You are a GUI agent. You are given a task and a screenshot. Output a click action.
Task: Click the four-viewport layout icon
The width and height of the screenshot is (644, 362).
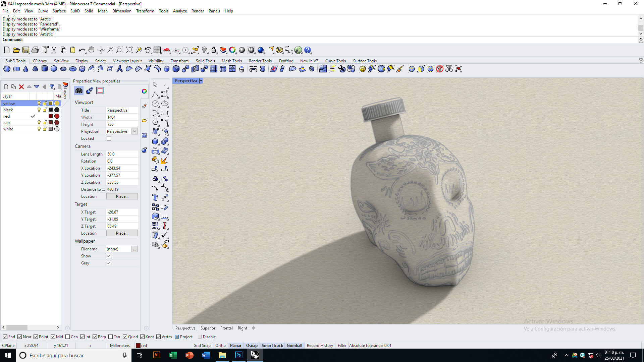point(157,50)
